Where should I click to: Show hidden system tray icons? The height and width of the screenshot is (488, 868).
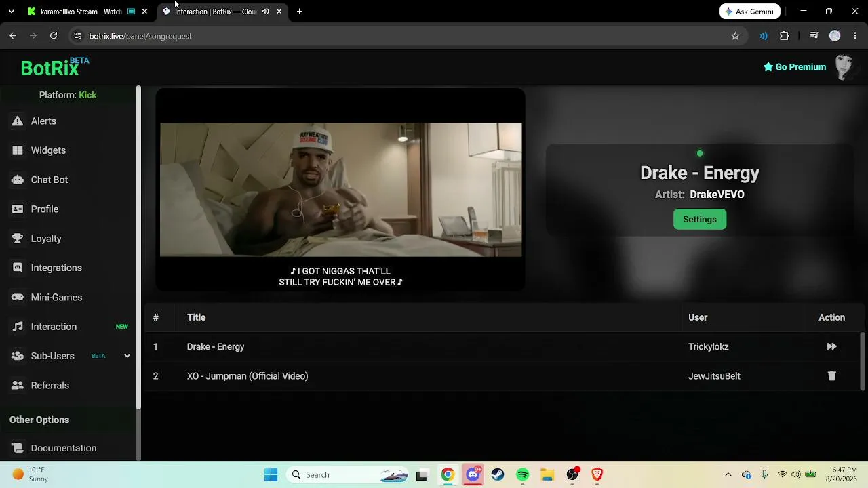coord(728,474)
